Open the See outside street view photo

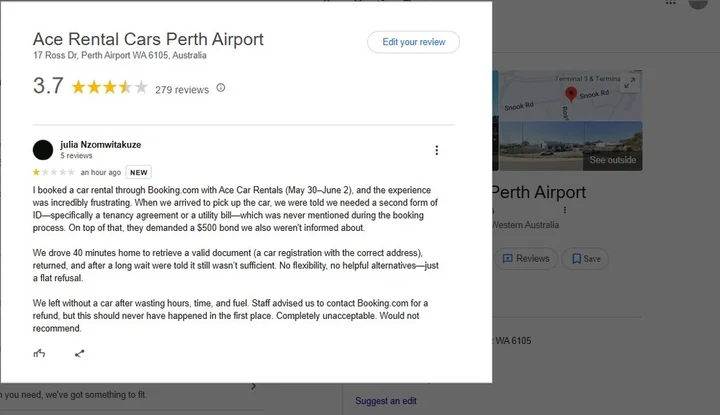611,160
